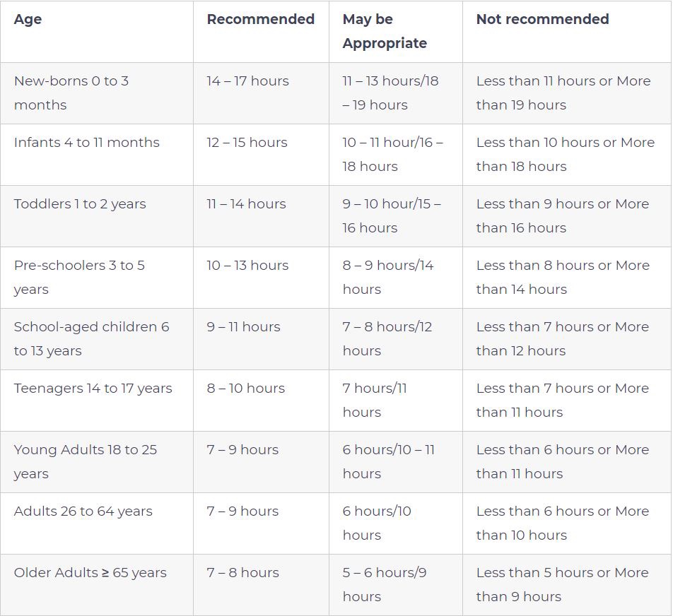Click the 7 – 8 hours recommended cell
Viewport: 673px width, 616px height.
242,573
